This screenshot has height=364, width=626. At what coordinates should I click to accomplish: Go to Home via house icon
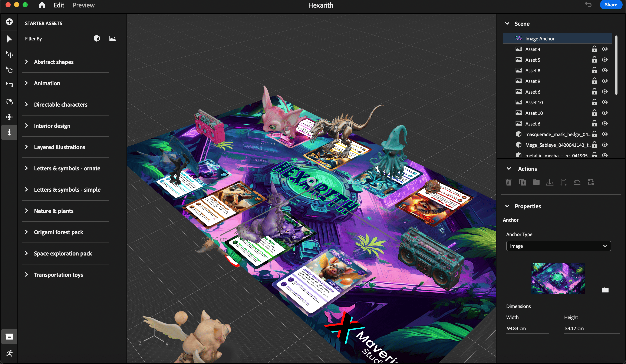point(42,5)
